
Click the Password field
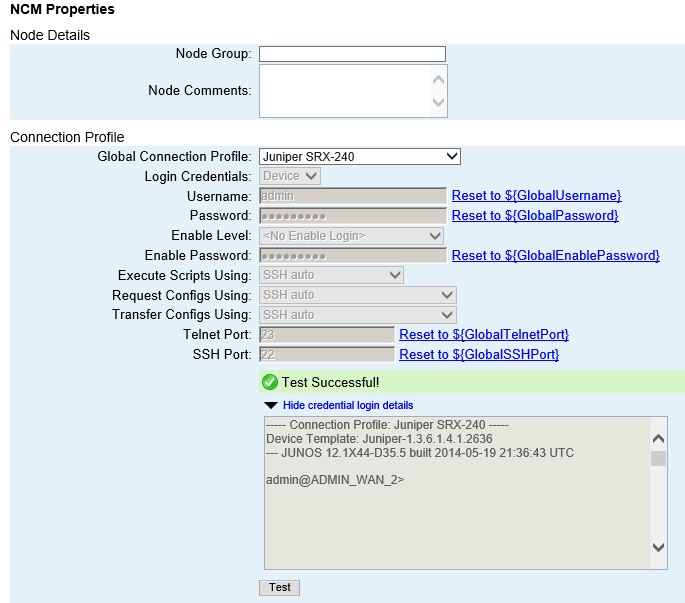(x=353, y=216)
